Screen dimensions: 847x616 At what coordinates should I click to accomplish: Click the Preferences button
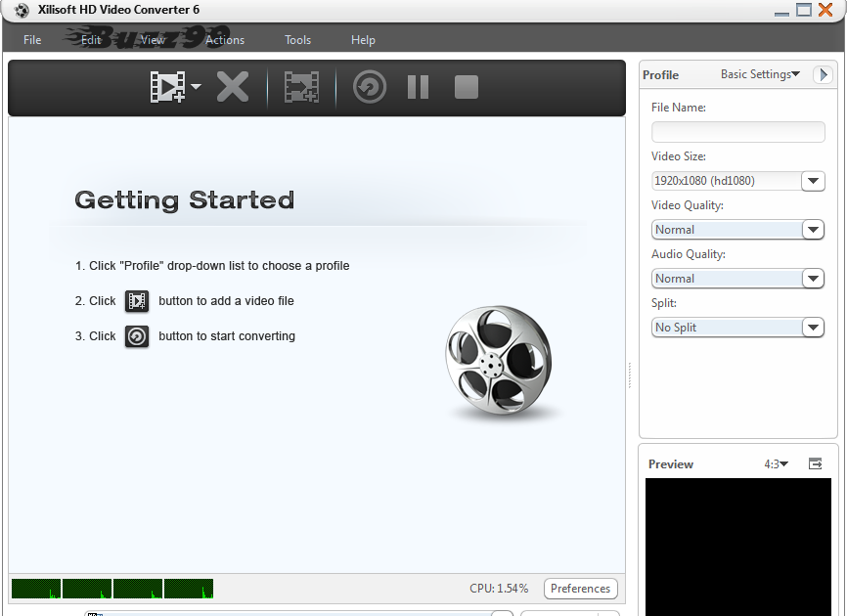click(581, 589)
